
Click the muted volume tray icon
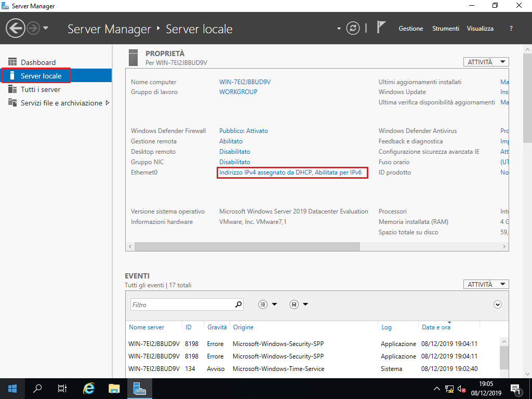pyautogui.click(x=461, y=389)
